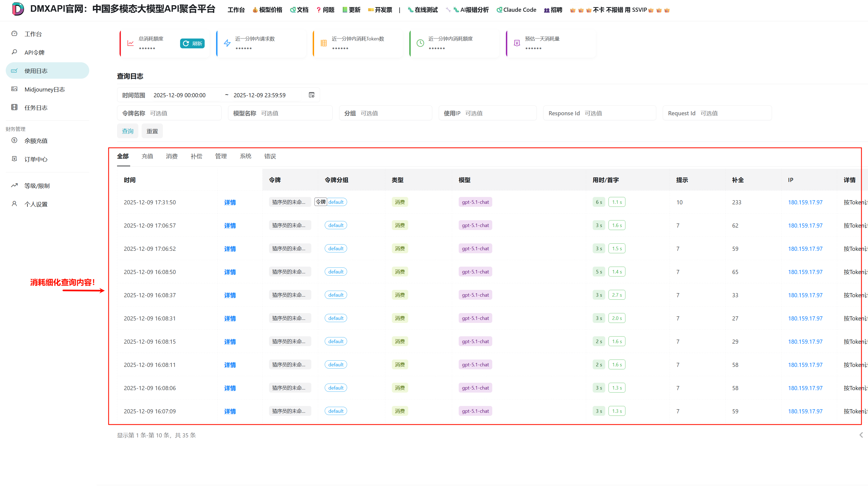Reset filters with the 重置 button
The image size is (868, 486).
(152, 131)
